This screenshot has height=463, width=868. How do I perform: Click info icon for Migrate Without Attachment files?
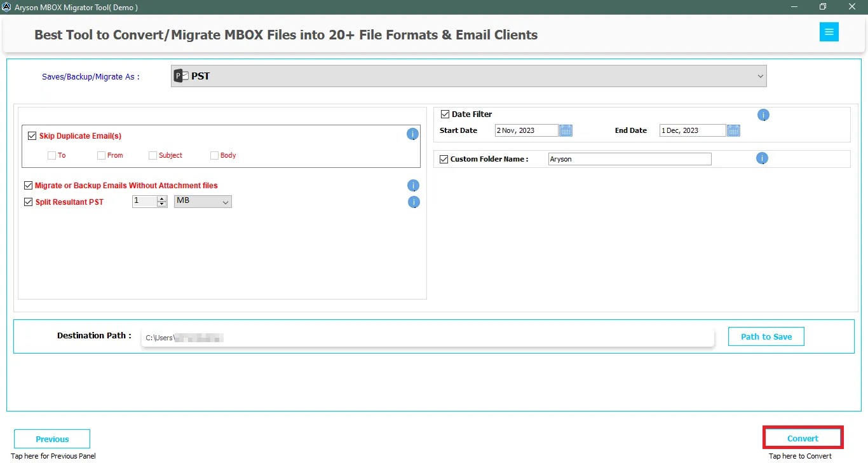[x=413, y=186]
